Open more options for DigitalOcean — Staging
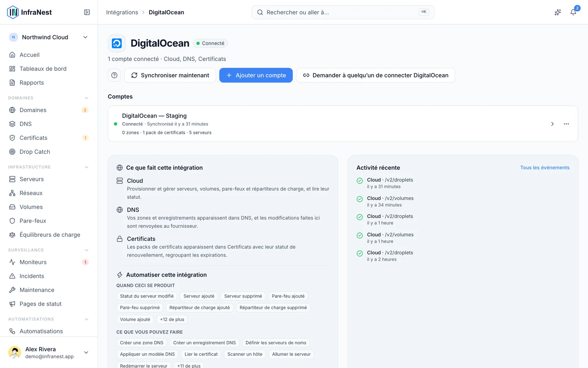This screenshot has width=588, height=368. tap(566, 124)
